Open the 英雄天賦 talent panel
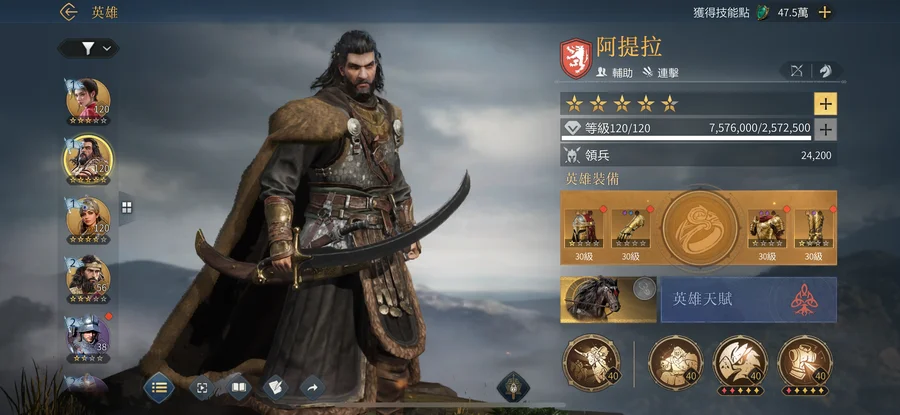Screen dimensions: 900x415 click(748, 300)
